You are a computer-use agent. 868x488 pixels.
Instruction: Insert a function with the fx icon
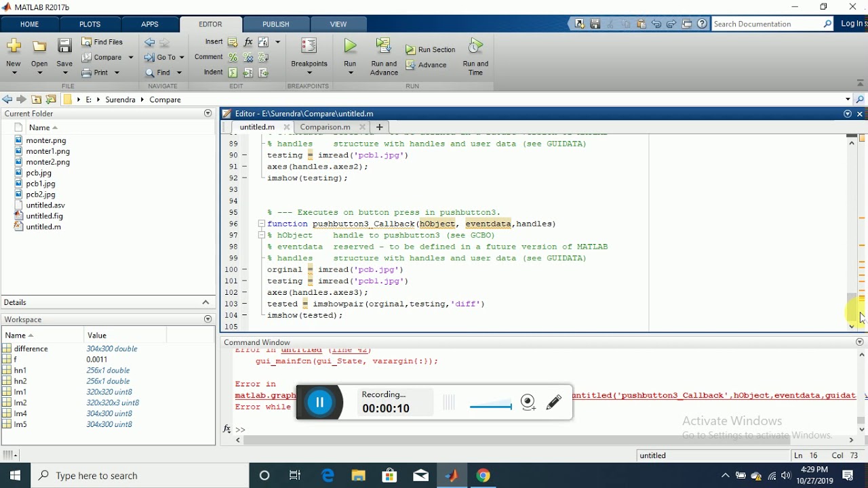(248, 42)
